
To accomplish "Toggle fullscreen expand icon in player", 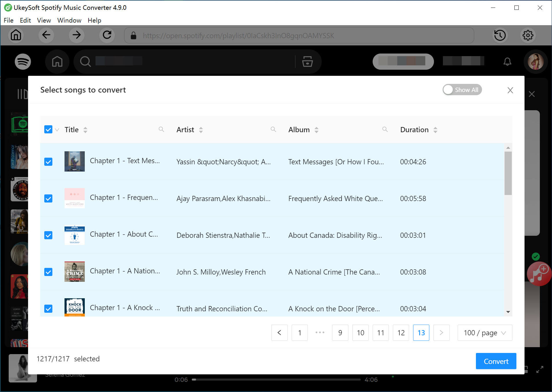I will (x=540, y=369).
